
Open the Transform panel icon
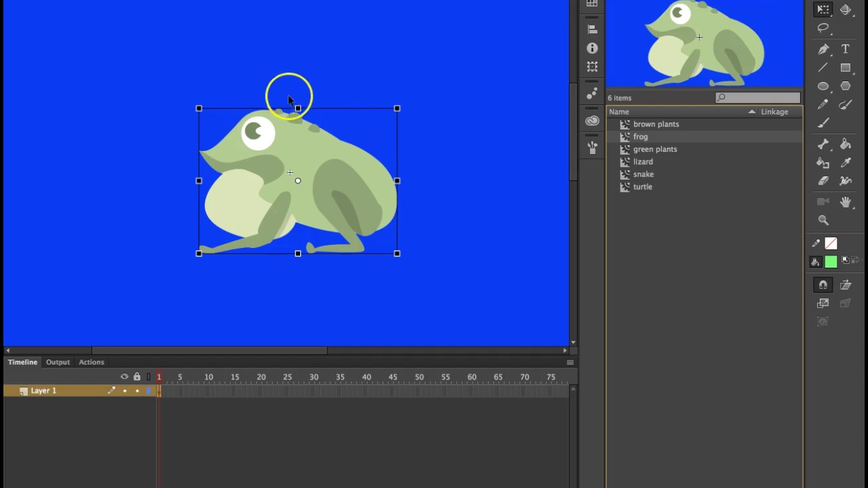point(592,66)
